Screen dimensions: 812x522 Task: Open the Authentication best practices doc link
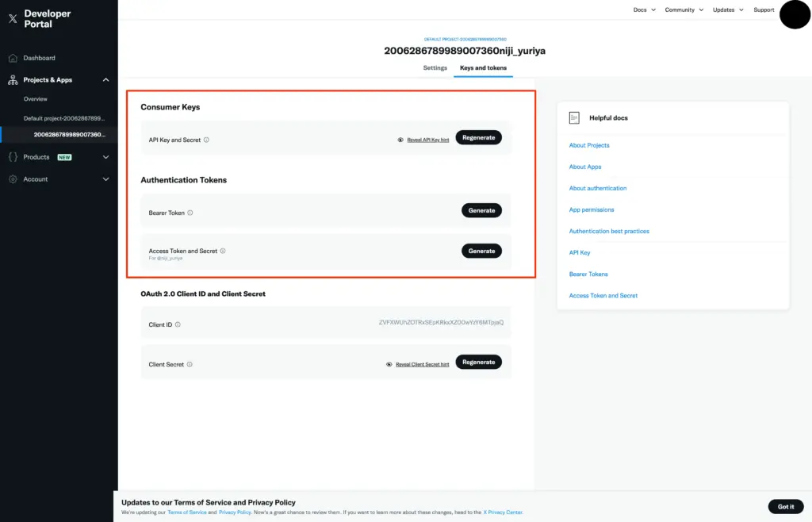tap(609, 231)
